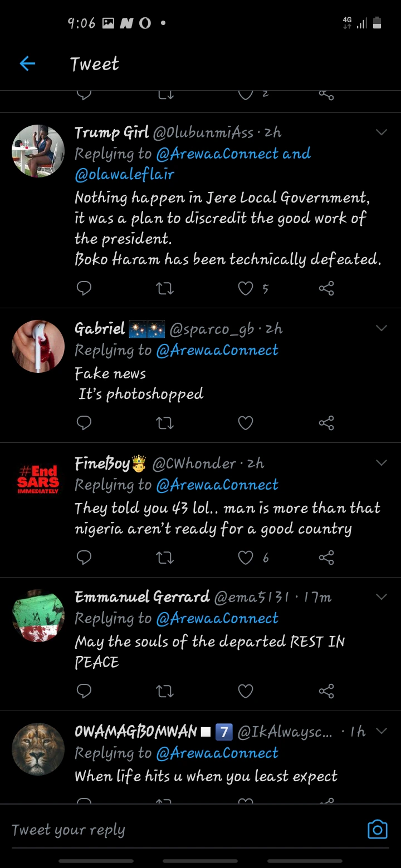Retweet Emmanuel Gerrard's tweet
Image resolution: width=401 pixels, height=868 pixels.
165,691
